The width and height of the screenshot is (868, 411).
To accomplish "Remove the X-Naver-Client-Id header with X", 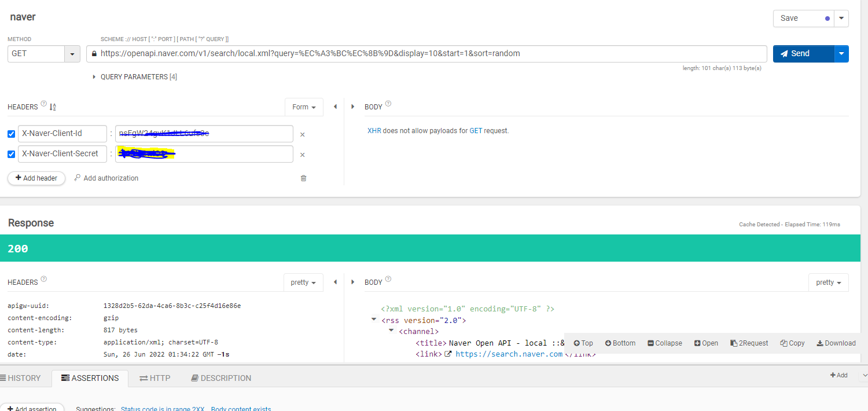I will point(302,134).
